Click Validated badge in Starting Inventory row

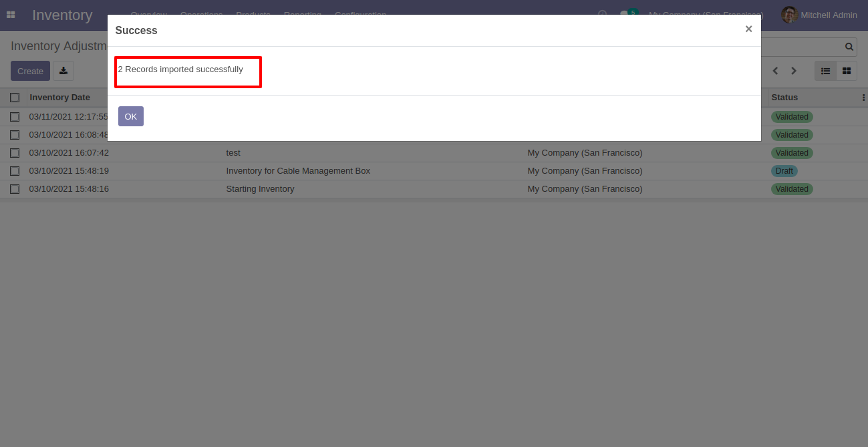[792, 189]
